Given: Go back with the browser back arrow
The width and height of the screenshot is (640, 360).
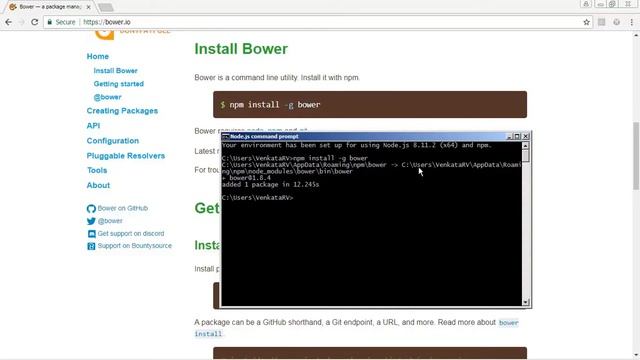Looking at the screenshot, I should click(x=9, y=22).
